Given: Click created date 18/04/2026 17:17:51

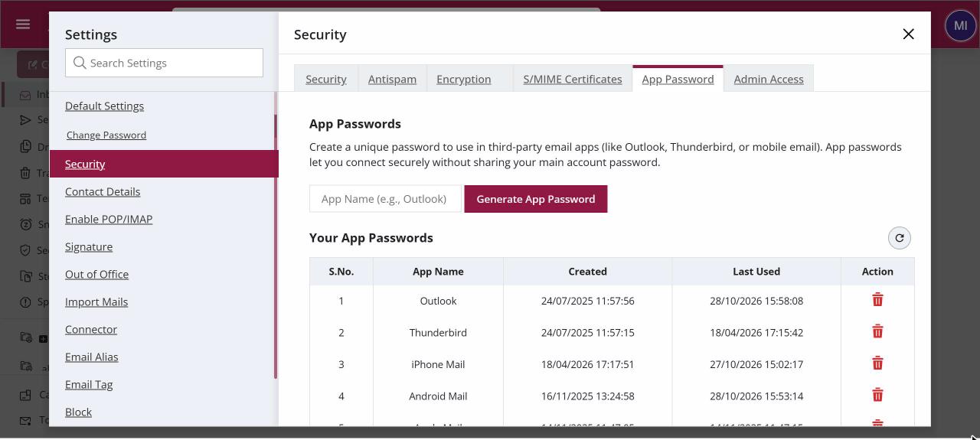Looking at the screenshot, I should [x=588, y=364].
